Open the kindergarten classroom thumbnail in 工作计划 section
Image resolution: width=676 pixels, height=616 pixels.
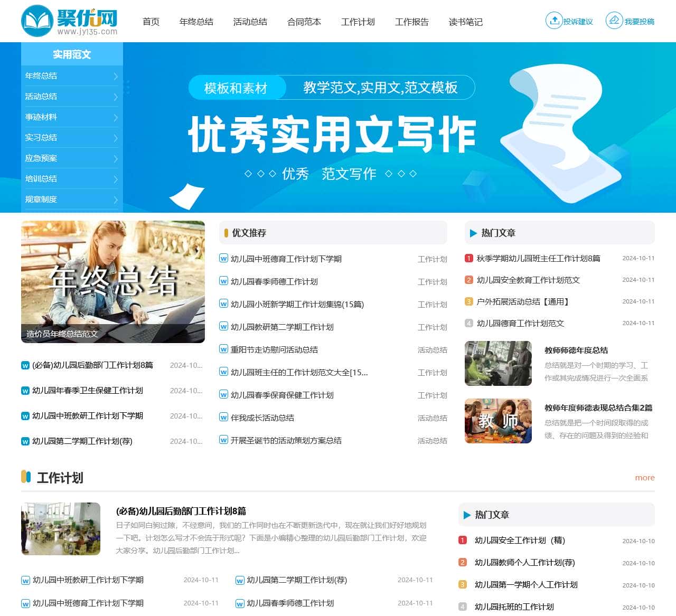coord(61,528)
